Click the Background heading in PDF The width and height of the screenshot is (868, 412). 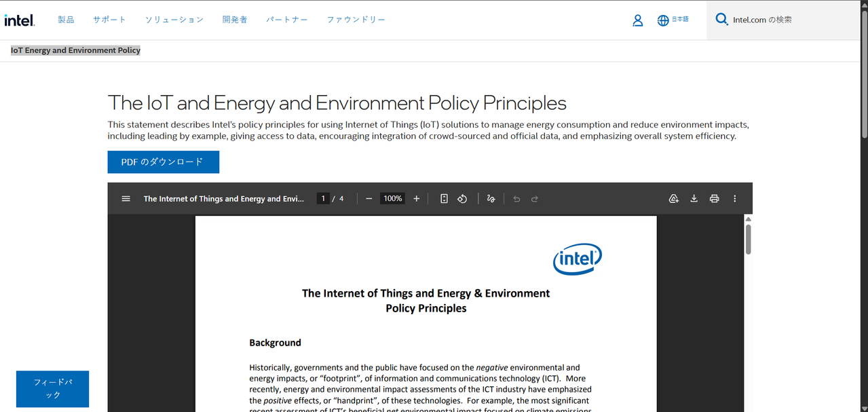pyautogui.click(x=275, y=343)
